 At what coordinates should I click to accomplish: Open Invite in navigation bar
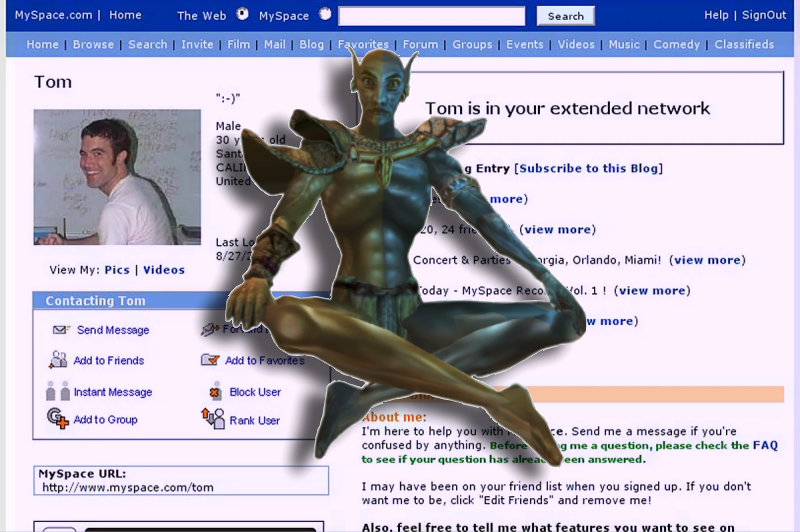(x=197, y=44)
